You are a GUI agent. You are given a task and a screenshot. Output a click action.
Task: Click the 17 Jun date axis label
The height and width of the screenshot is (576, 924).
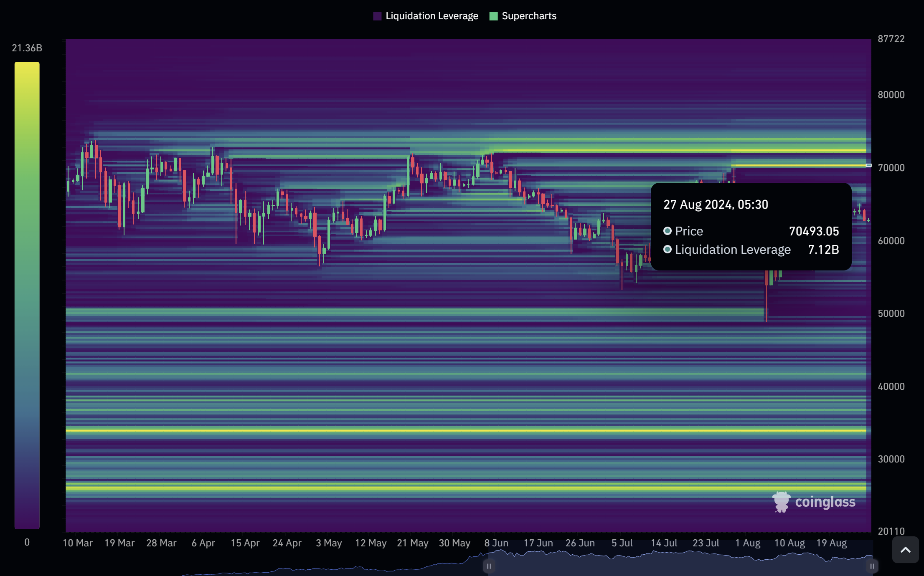[x=538, y=543]
